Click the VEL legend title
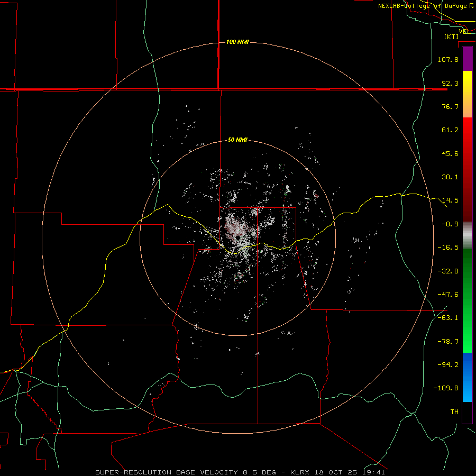476x476 pixels. click(464, 31)
